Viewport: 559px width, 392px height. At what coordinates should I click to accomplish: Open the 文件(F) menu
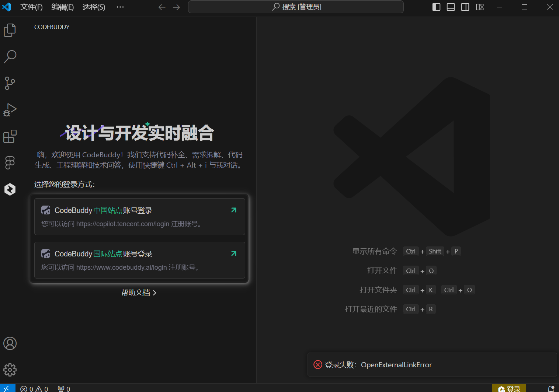tap(32, 7)
